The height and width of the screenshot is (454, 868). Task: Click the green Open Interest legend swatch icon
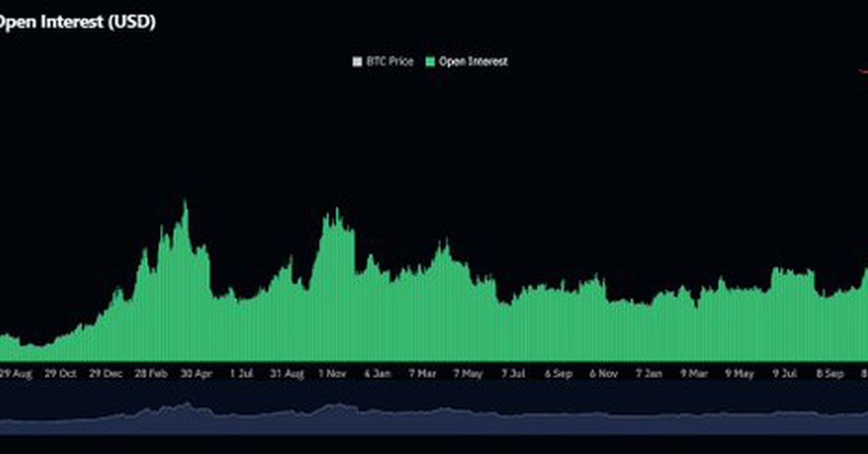point(431,61)
